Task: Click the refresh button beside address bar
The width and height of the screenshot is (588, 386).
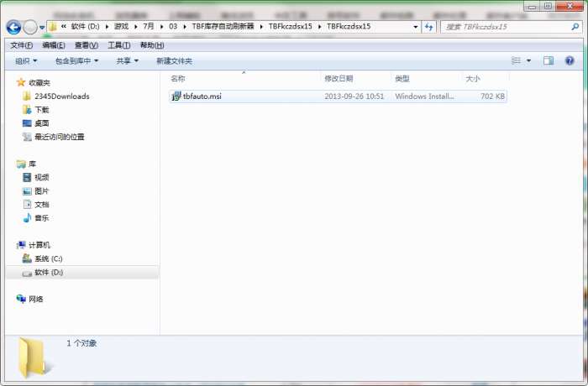Action: click(428, 27)
